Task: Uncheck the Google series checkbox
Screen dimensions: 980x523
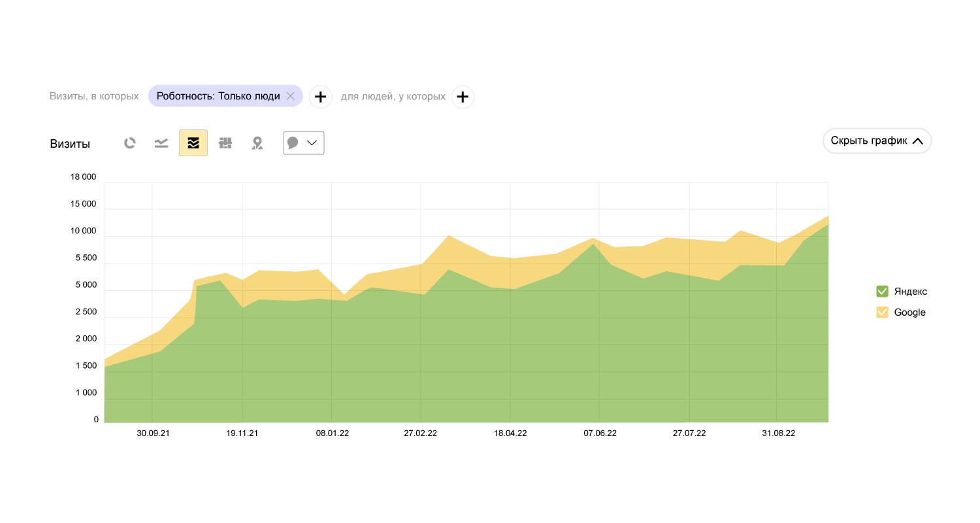Action: coord(882,312)
